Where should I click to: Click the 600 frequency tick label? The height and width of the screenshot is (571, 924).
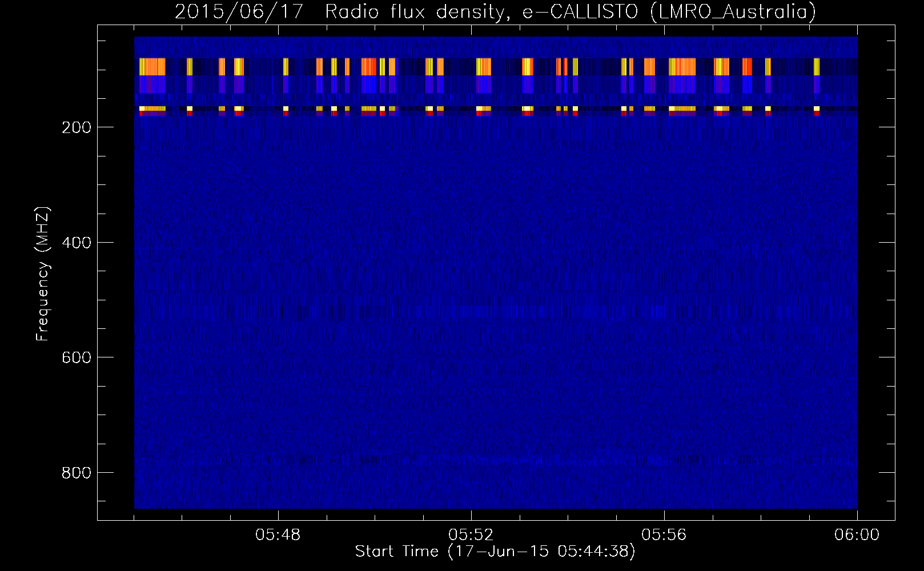77,357
